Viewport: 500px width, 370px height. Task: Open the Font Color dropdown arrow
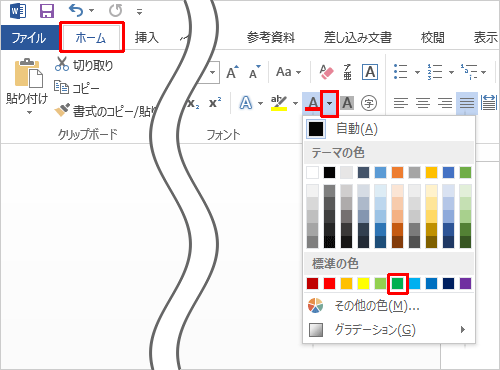pyautogui.click(x=329, y=103)
